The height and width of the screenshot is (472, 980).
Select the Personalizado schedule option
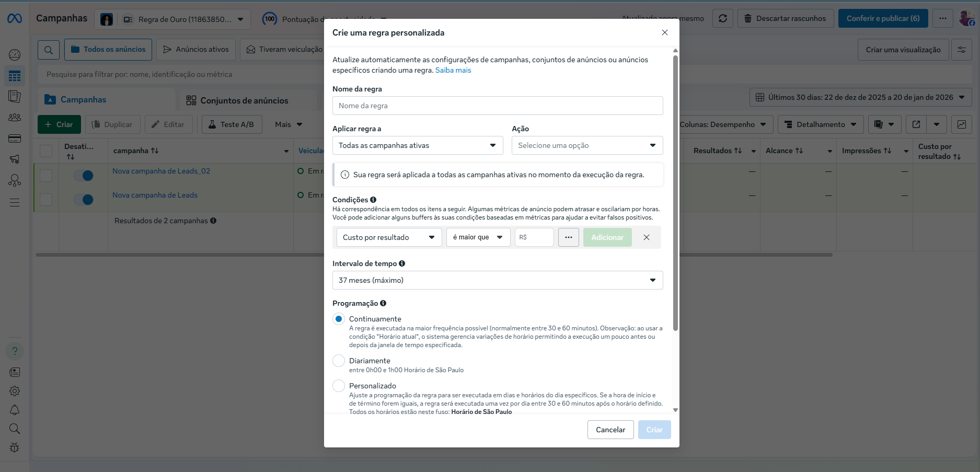point(339,386)
